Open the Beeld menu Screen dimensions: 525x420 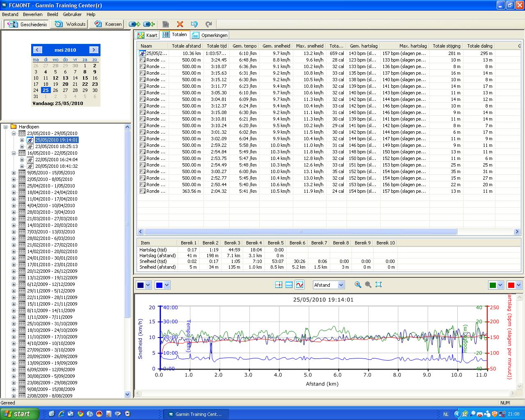pyautogui.click(x=52, y=14)
